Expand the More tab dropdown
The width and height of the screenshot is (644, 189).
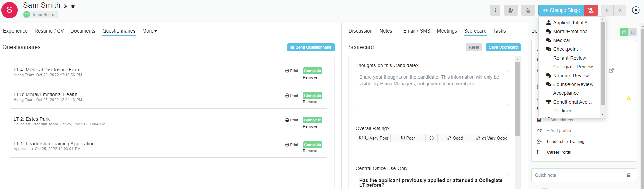(x=149, y=31)
